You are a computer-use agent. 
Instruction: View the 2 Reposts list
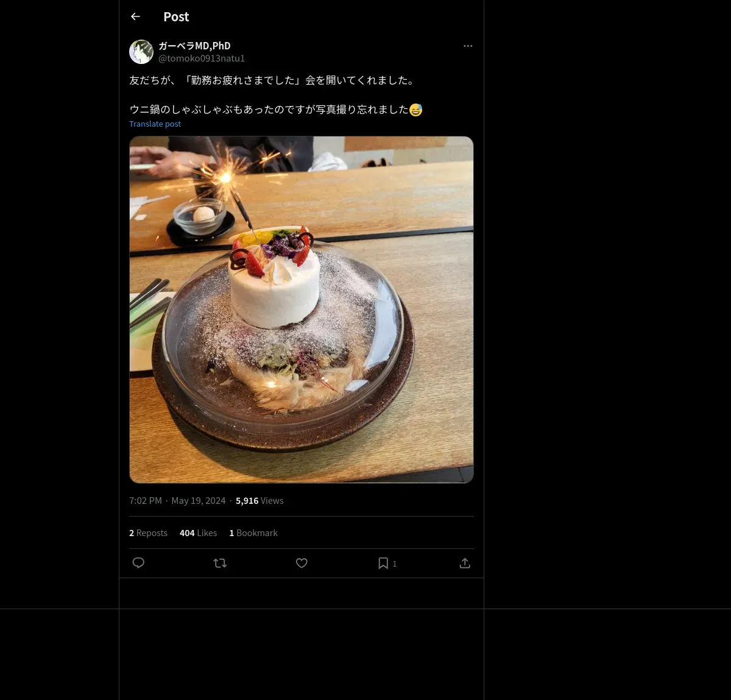tap(148, 532)
